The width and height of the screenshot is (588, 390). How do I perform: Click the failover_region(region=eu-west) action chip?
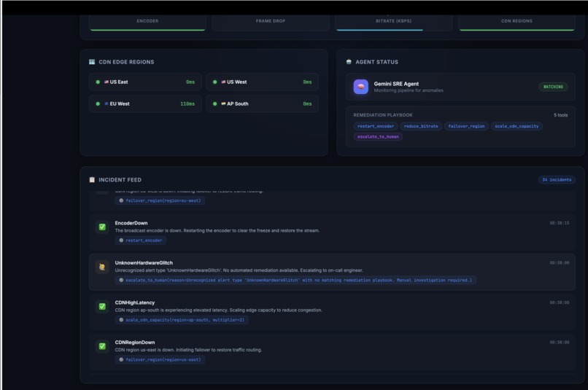(x=160, y=200)
